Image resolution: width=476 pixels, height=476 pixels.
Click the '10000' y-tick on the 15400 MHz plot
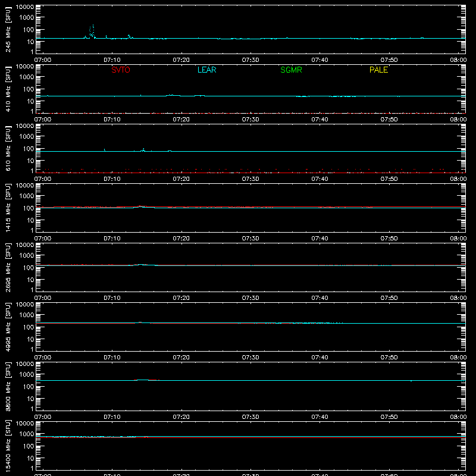point(25,424)
